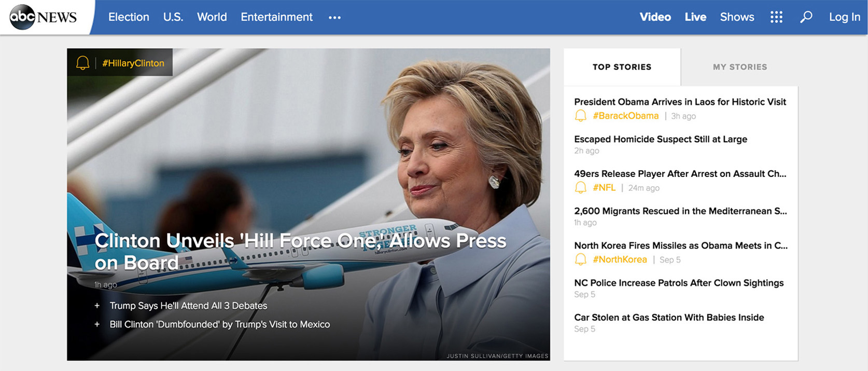868x371 pixels.
Task: Open NC Police Increase Patrols After Clown Sightings
Action: coord(679,283)
